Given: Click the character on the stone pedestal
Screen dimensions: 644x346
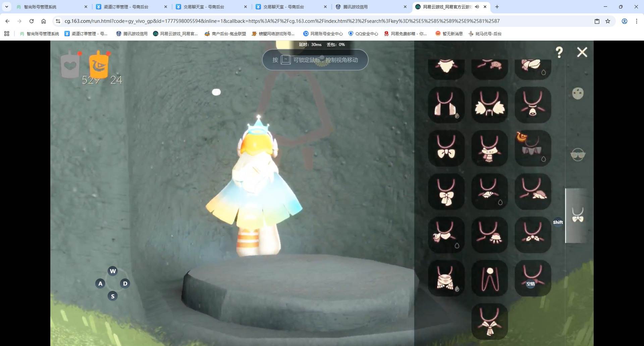Looking at the screenshot, I should (255, 186).
